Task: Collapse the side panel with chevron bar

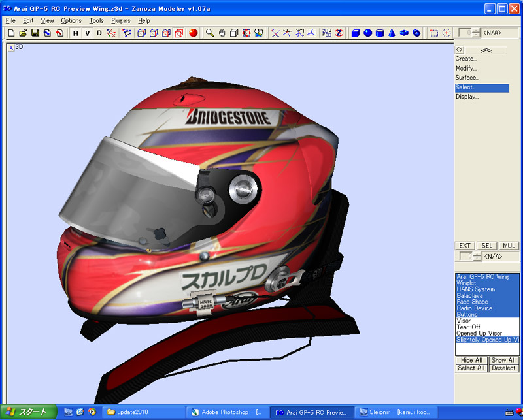Action: 486,50
